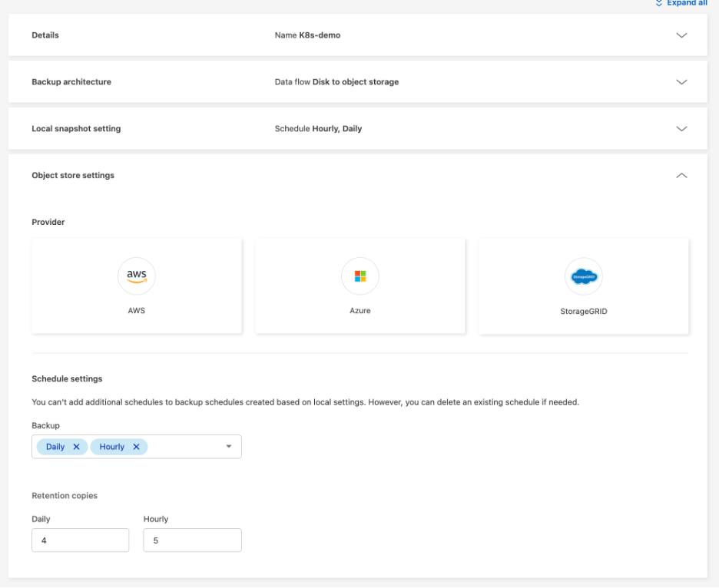This screenshot has width=719, height=588.
Task: Click the StorageGRID cloud logo icon
Action: tap(584, 276)
